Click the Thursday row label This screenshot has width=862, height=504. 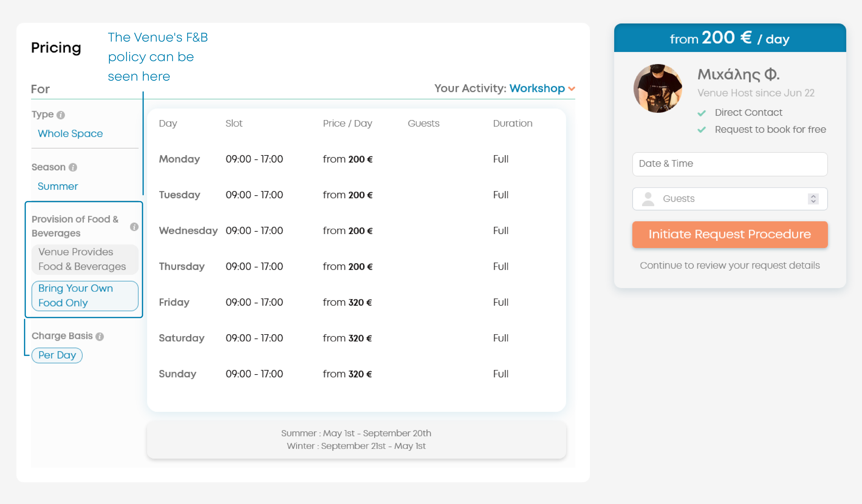point(182,266)
